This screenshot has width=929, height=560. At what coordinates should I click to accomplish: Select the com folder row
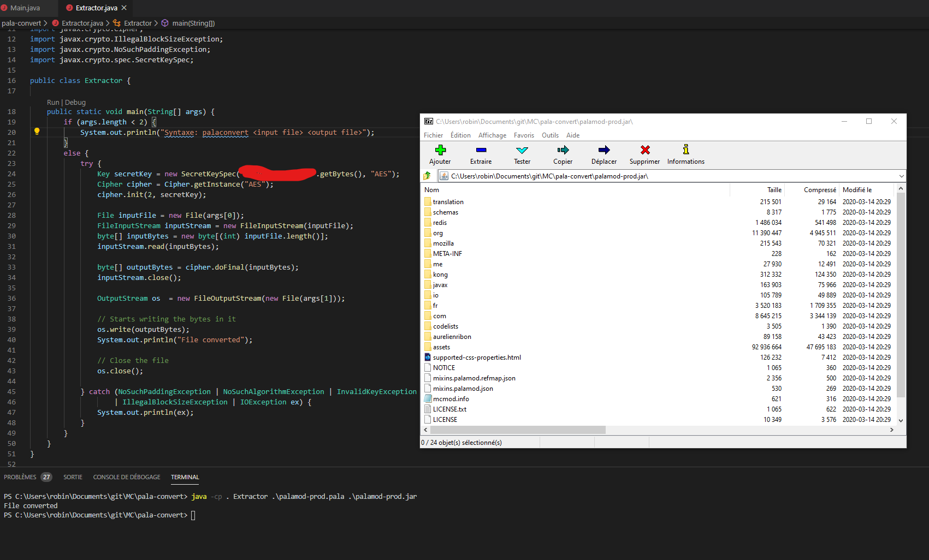pos(659,315)
